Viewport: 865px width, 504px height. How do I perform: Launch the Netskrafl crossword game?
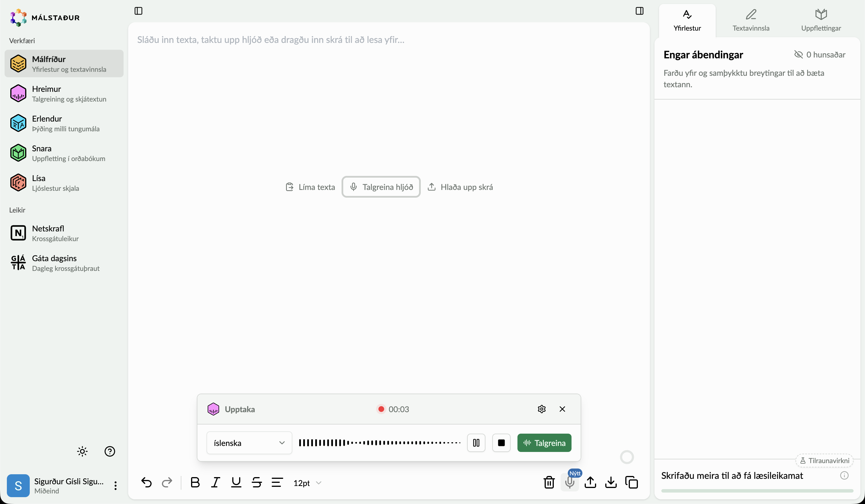64,233
